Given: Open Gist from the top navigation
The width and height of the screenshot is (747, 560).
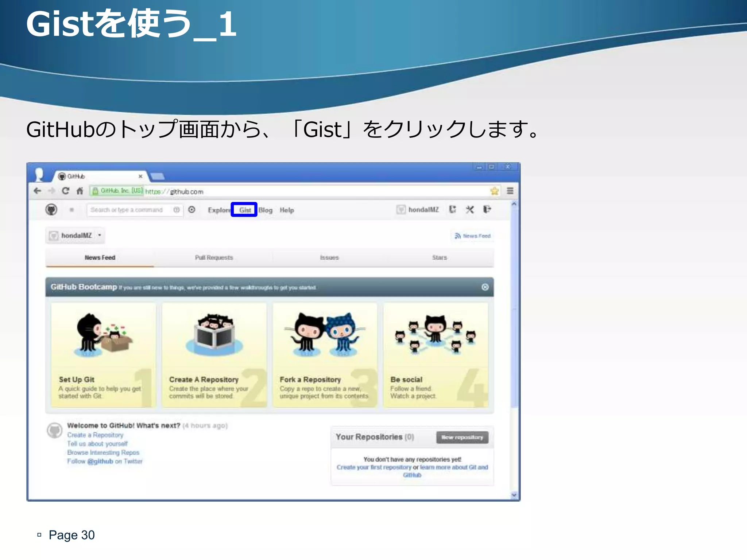Looking at the screenshot, I should [245, 210].
